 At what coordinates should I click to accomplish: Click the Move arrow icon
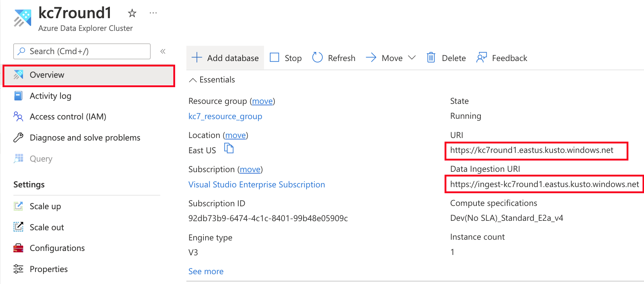(371, 57)
